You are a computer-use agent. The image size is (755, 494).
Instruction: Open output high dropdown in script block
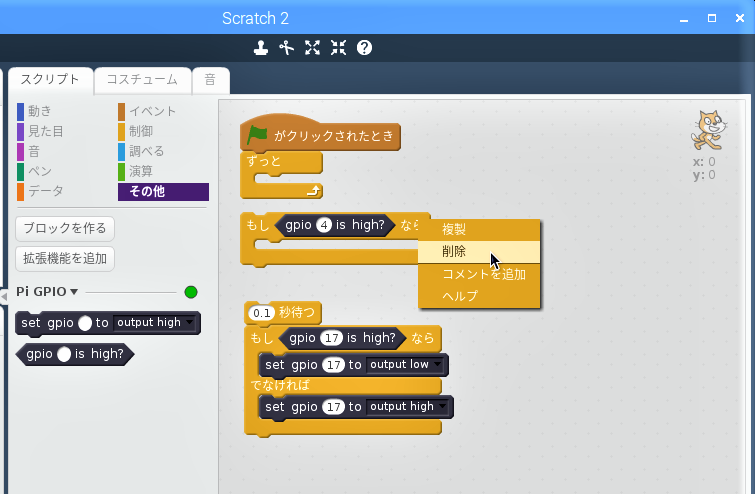pyautogui.click(x=407, y=406)
